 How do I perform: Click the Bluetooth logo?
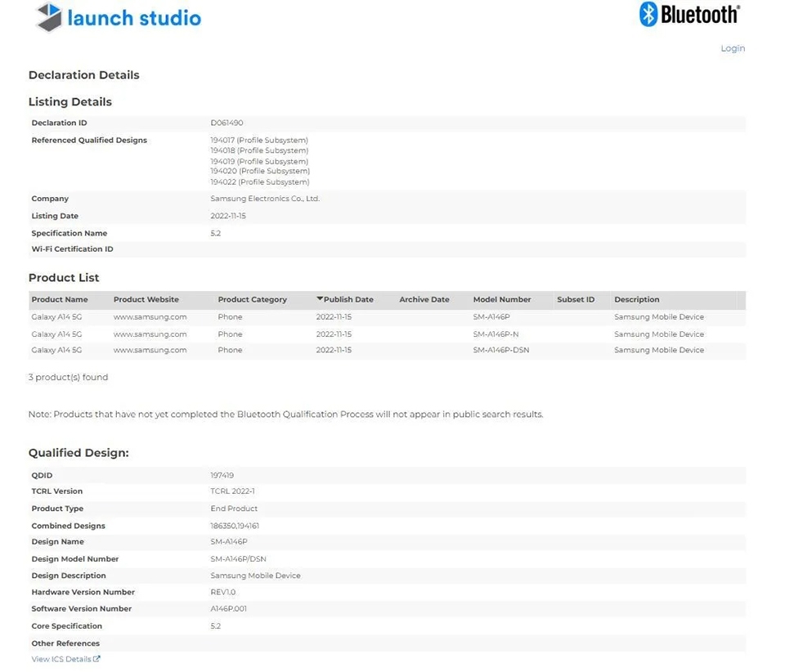(689, 14)
